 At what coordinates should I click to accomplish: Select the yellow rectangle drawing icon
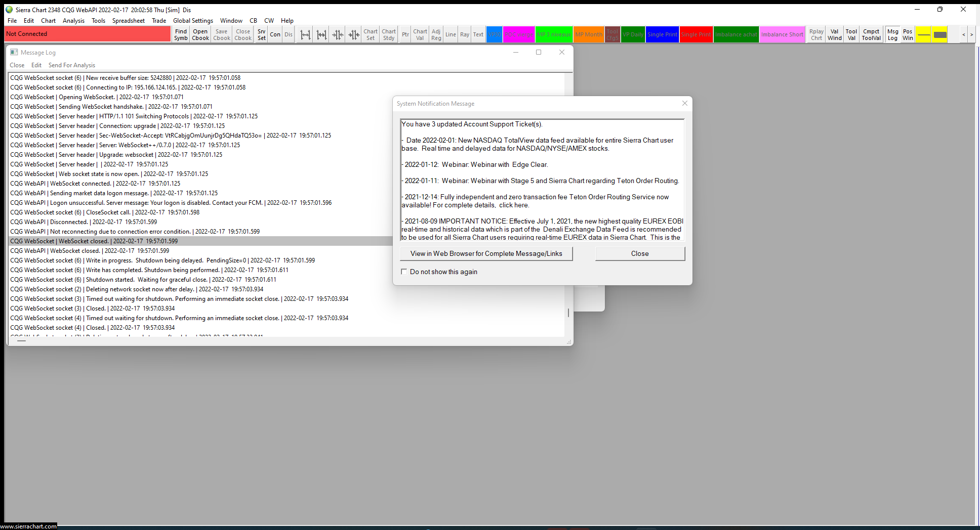pos(940,34)
